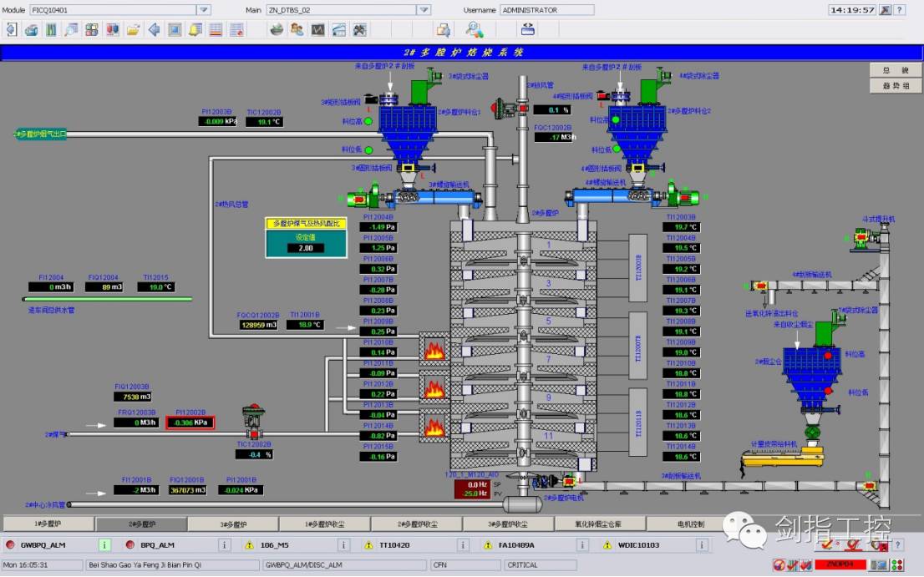Click the Module field FICQ10401
This screenshot has height=577, width=924.
(113, 10)
